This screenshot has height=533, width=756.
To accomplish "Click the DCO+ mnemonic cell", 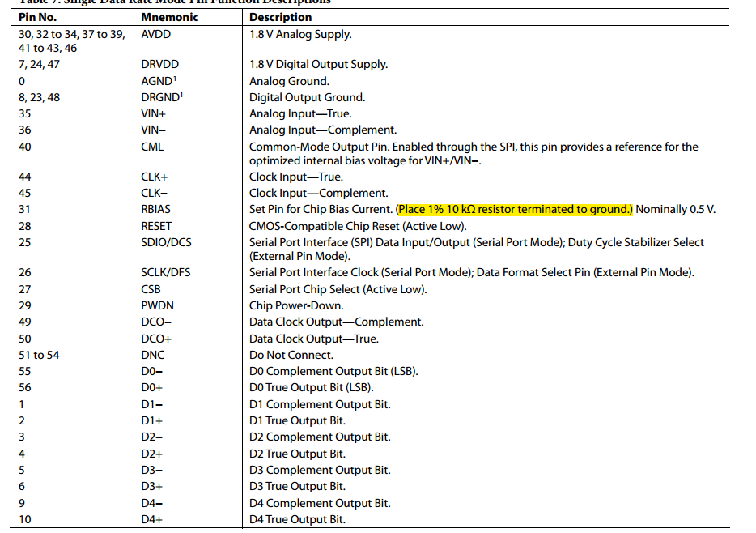I will 156,339.
